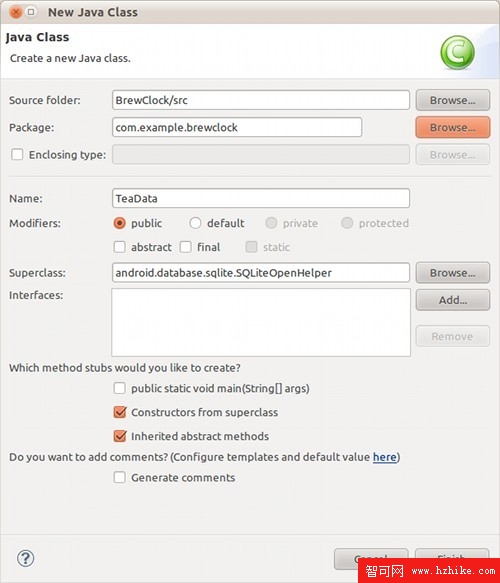Click the Interfaces list box
This screenshot has height=583, width=500.
[261, 322]
